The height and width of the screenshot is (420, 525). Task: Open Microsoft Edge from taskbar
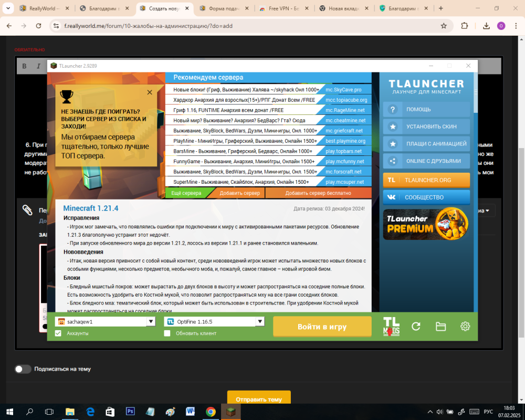tap(90, 412)
